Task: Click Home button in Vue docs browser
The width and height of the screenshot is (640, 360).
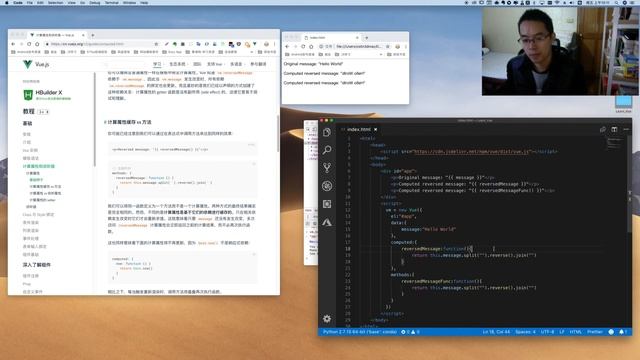Action: pyautogui.click(x=37, y=44)
